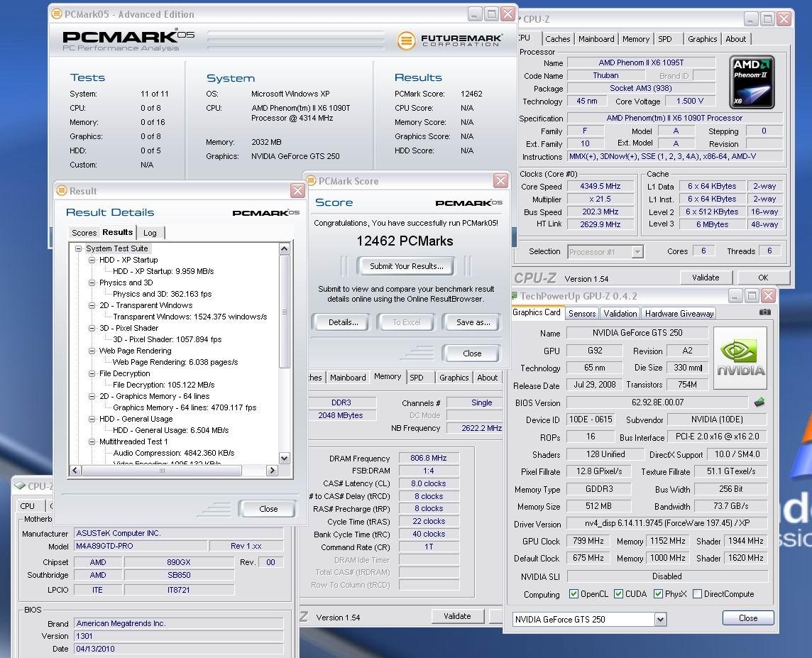The height and width of the screenshot is (658, 812).
Task: Collapse the Physics and 3D node
Action: [x=92, y=283]
